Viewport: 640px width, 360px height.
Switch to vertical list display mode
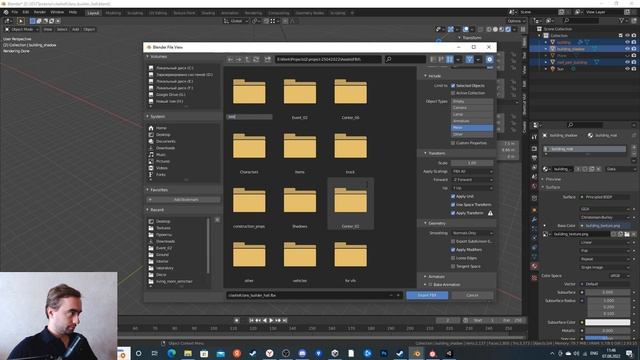point(433,60)
